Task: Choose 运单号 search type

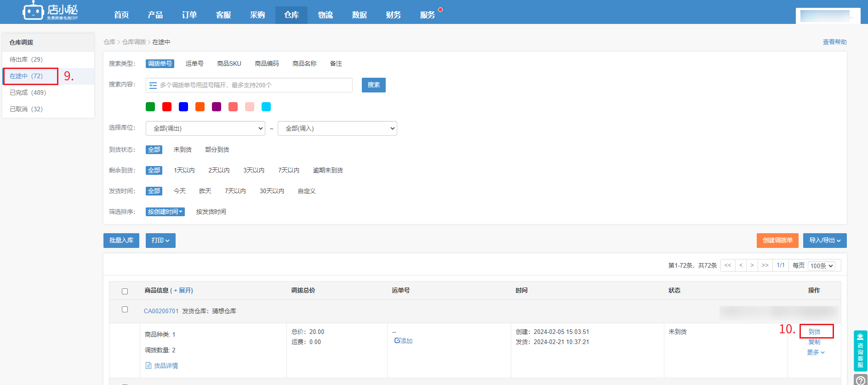Action: click(x=194, y=63)
